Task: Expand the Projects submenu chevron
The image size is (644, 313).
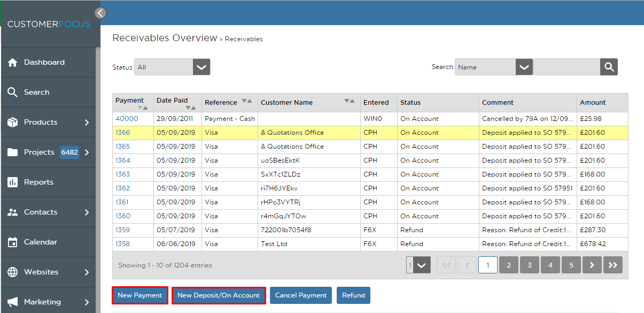Action: [87, 152]
